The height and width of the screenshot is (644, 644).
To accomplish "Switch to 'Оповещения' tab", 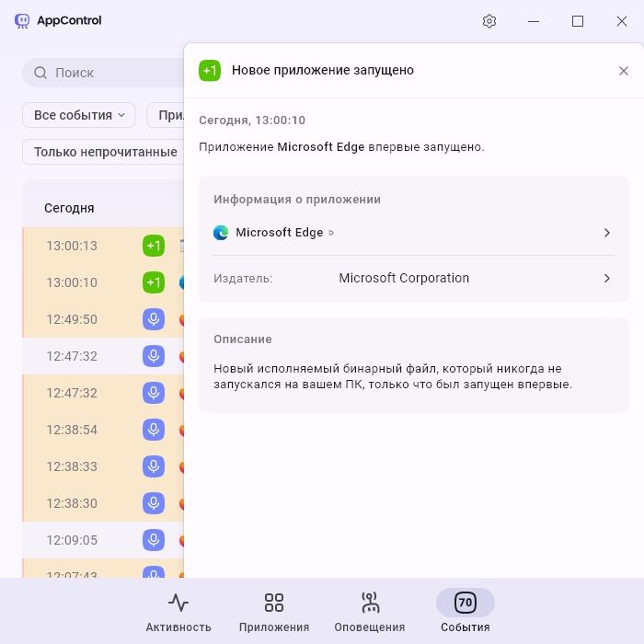I will pos(370,612).
